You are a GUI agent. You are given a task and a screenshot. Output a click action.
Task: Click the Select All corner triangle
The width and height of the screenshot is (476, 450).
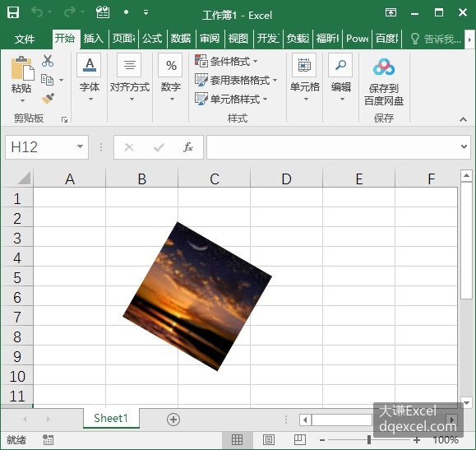(24, 178)
